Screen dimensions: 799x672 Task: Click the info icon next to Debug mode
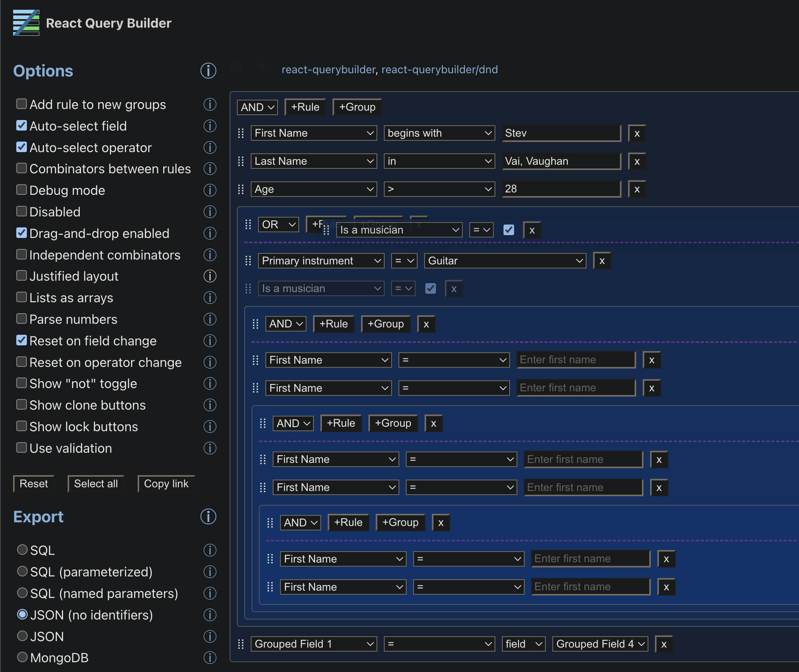(x=210, y=190)
